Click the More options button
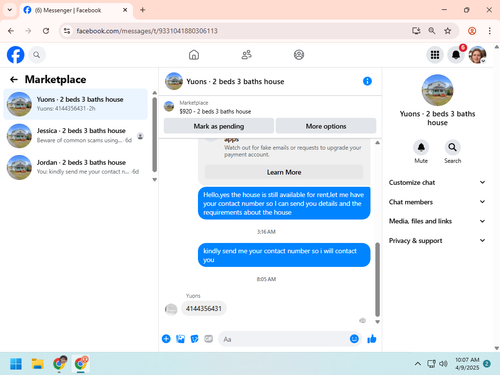The image size is (500, 375). point(326,126)
